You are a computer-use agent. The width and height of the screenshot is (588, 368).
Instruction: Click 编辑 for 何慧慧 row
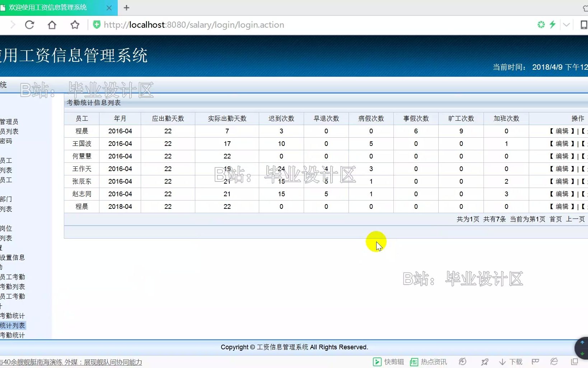pyautogui.click(x=562, y=156)
